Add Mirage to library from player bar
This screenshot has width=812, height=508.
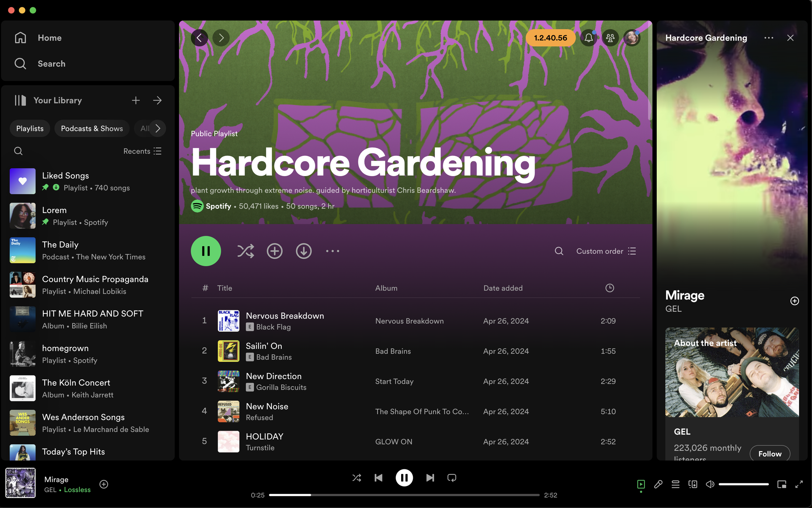click(104, 484)
